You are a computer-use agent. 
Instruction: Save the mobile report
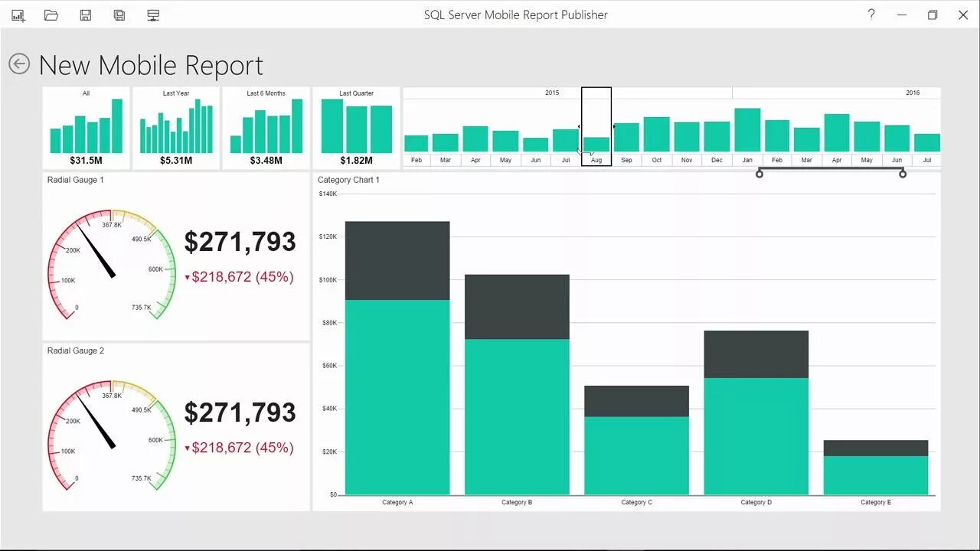pos(86,15)
